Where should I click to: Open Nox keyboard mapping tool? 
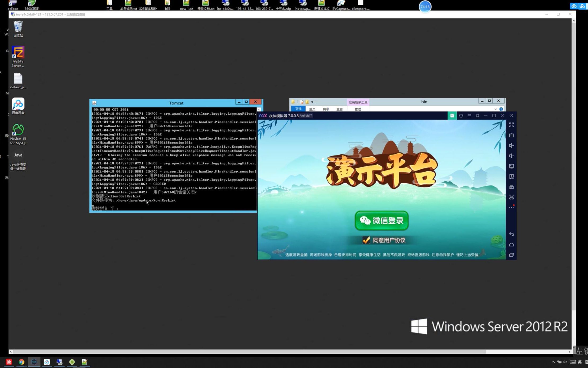511,135
